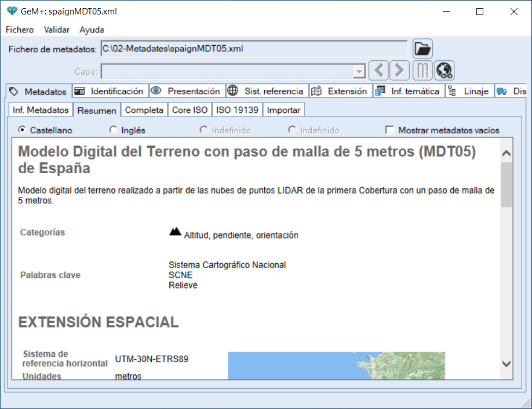Open the Sist. referencia tab
This screenshot has height=409, width=532.
click(267, 92)
